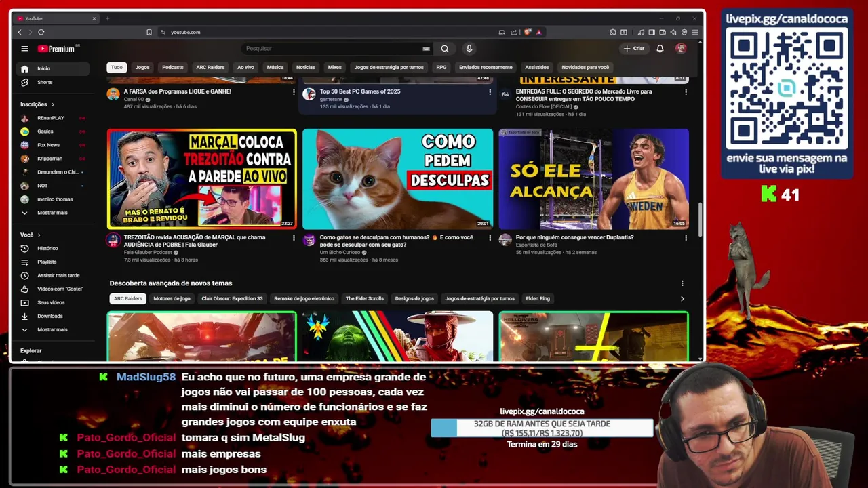Toggle browser sidebar panel icon

pyautogui.click(x=652, y=32)
